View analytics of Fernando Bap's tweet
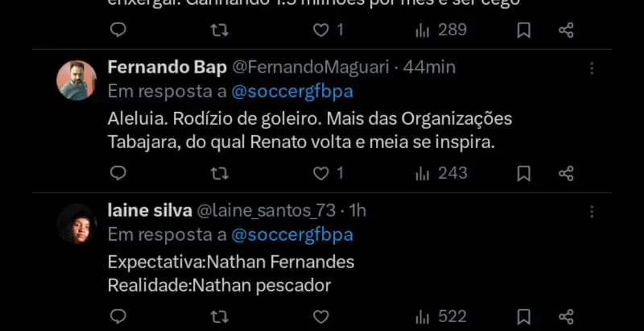 423,173
